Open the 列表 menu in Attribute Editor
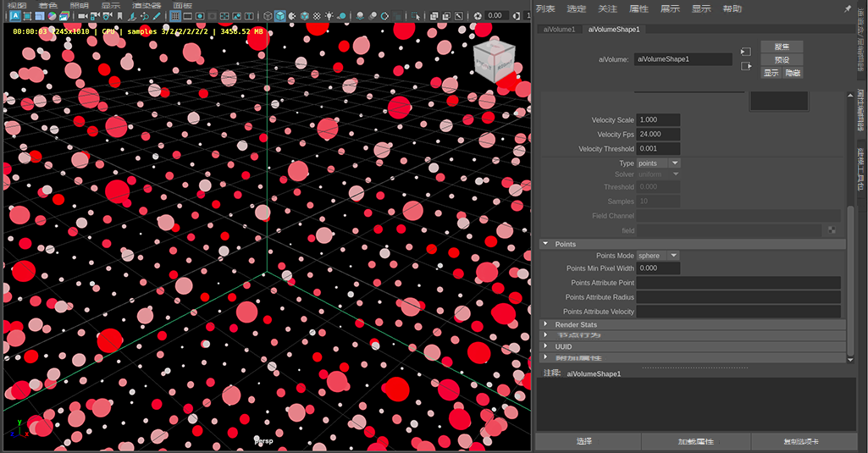 tap(545, 8)
